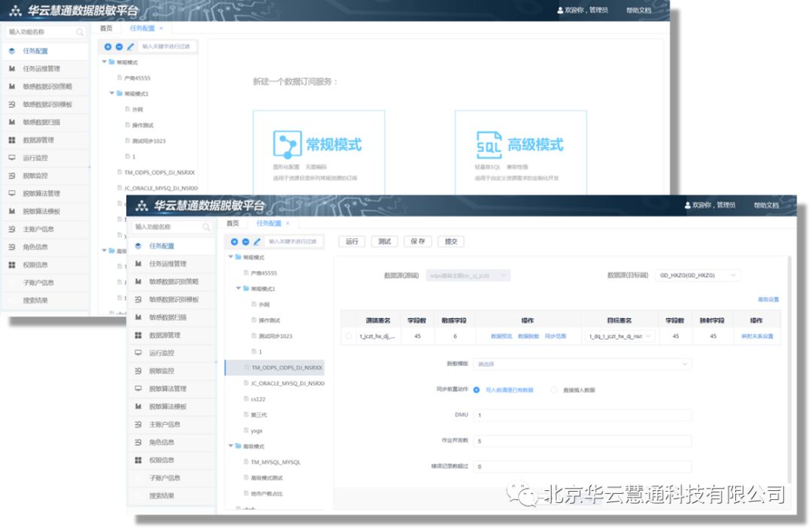Click the user avatar icon in front window header
Image resolution: width=812 pixels, height=530 pixels.
click(x=688, y=205)
